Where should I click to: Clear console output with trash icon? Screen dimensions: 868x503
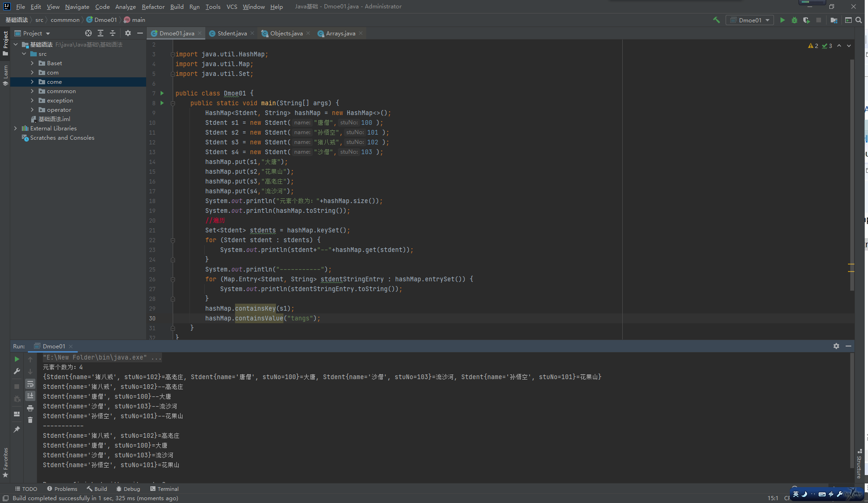pos(30,420)
